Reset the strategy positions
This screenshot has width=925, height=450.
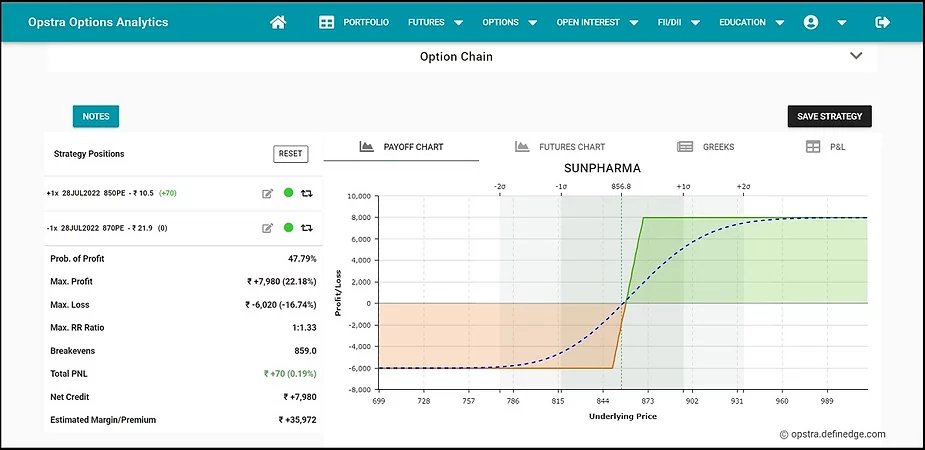pyautogui.click(x=290, y=153)
